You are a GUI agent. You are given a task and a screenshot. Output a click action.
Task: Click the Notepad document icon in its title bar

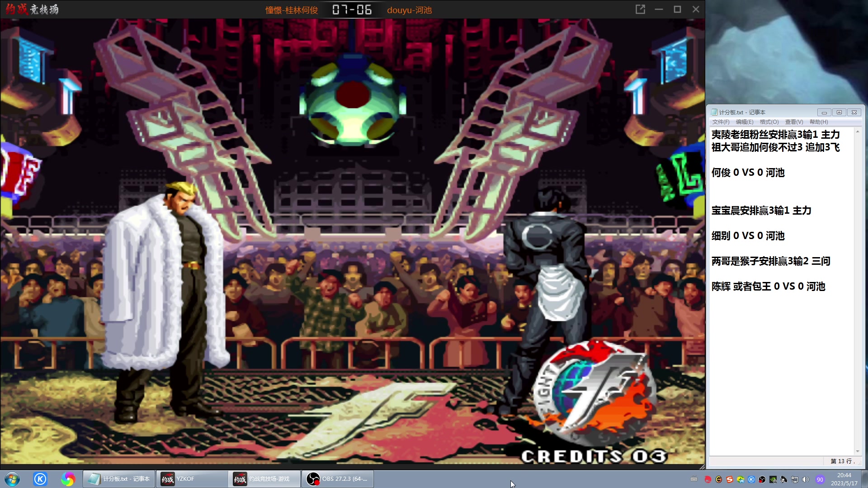click(714, 112)
